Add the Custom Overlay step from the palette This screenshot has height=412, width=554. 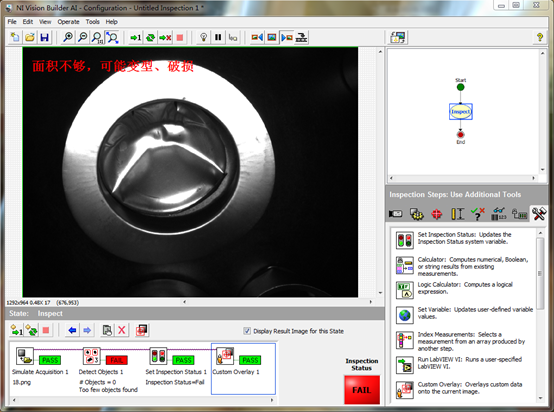405,390
